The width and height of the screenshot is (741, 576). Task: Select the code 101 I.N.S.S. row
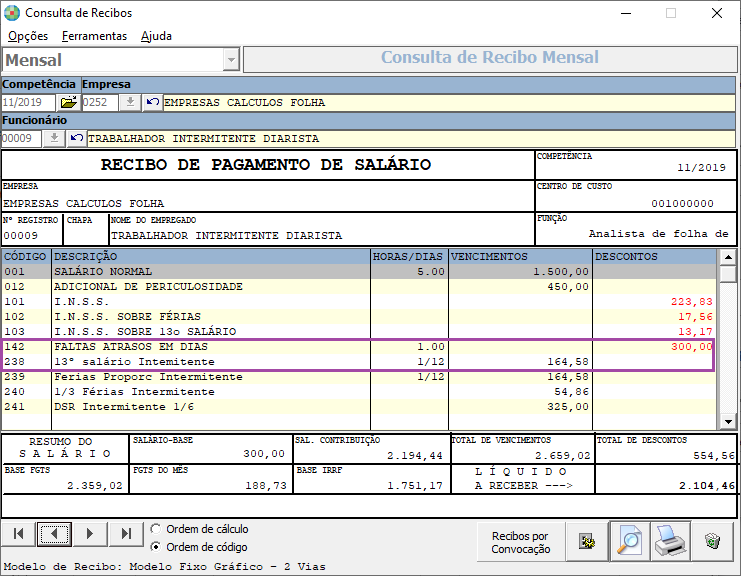[359, 301]
